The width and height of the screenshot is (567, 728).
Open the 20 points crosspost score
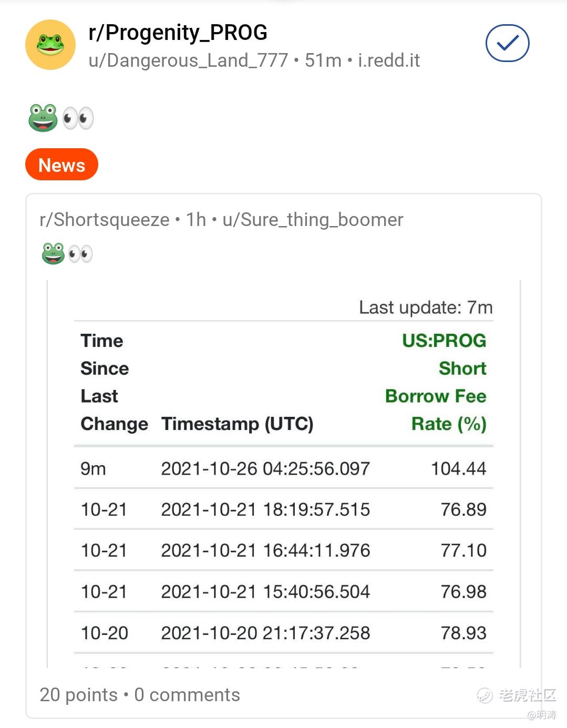(x=79, y=695)
